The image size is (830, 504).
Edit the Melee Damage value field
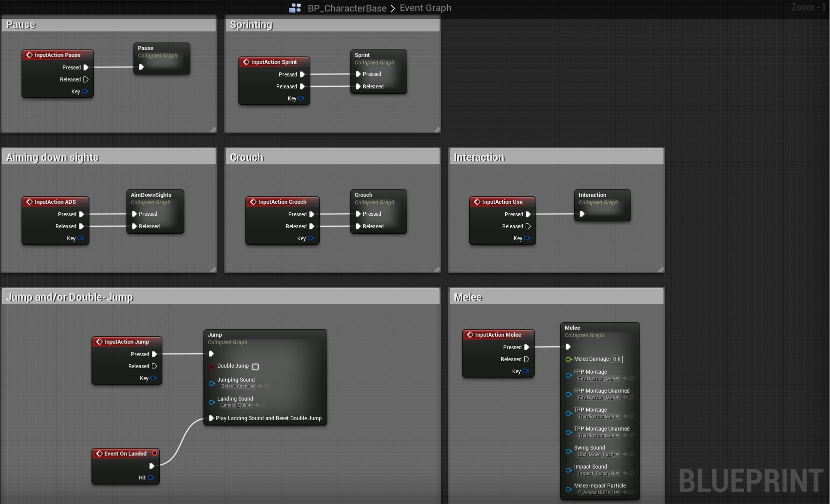[x=617, y=359]
